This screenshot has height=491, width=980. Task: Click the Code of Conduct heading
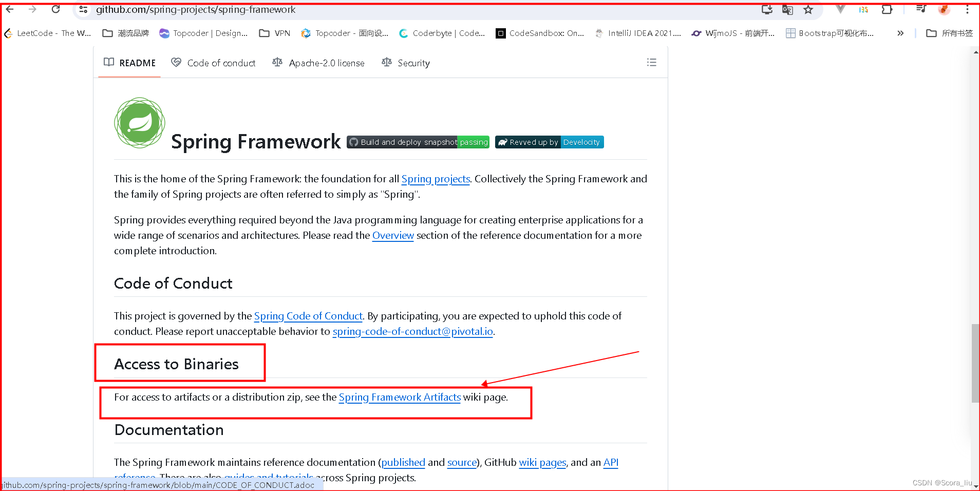[x=173, y=284]
